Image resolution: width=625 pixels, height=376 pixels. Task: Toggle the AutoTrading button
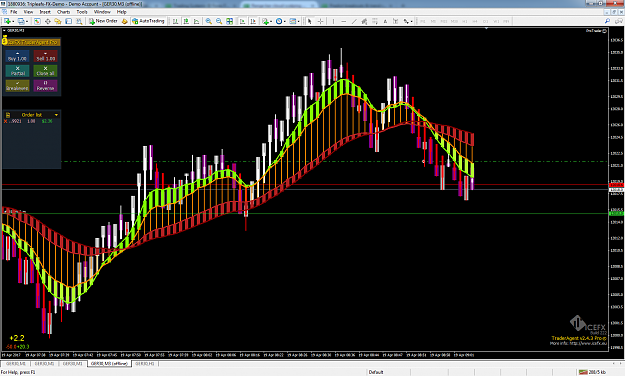click(148, 21)
